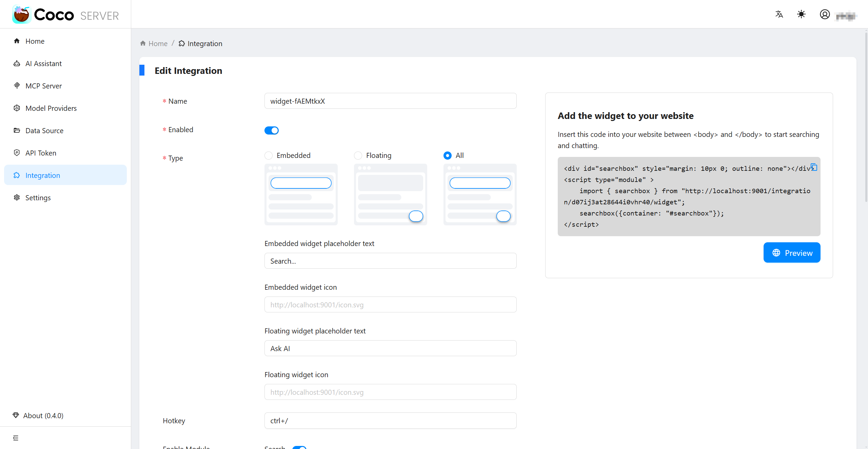The image size is (868, 449).
Task: Toggle the Search module switch
Action: coord(299,447)
